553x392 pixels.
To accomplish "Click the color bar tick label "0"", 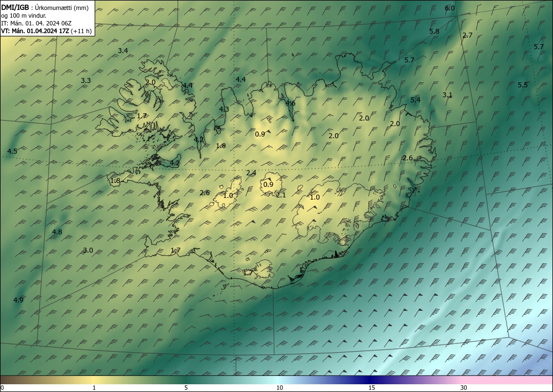I will coord(2,388).
